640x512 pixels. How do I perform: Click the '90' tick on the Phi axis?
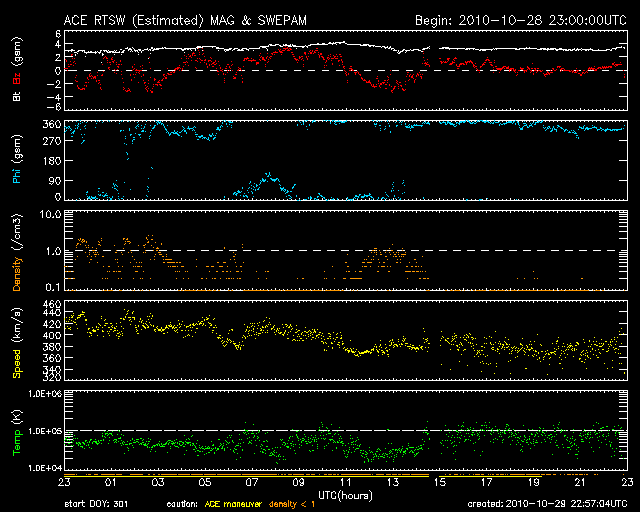coord(56,180)
